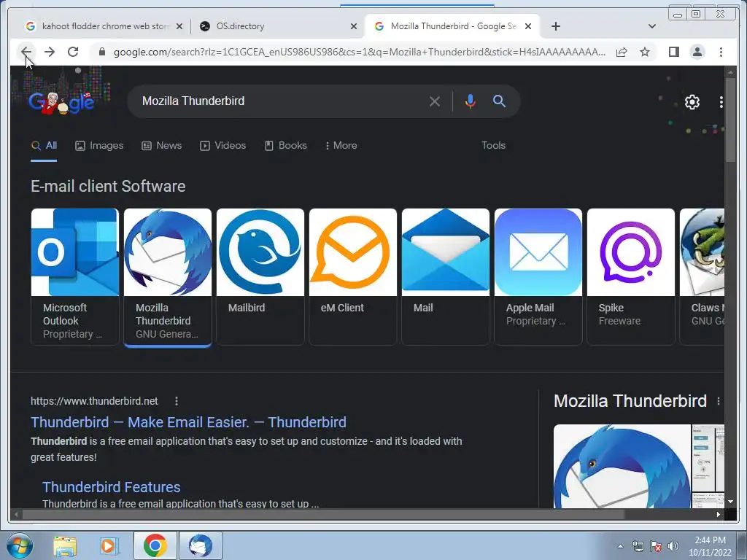The width and height of the screenshot is (747, 560).
Task: Select Microsoft Outlook carousel card
Action: [x=75, y=276]
